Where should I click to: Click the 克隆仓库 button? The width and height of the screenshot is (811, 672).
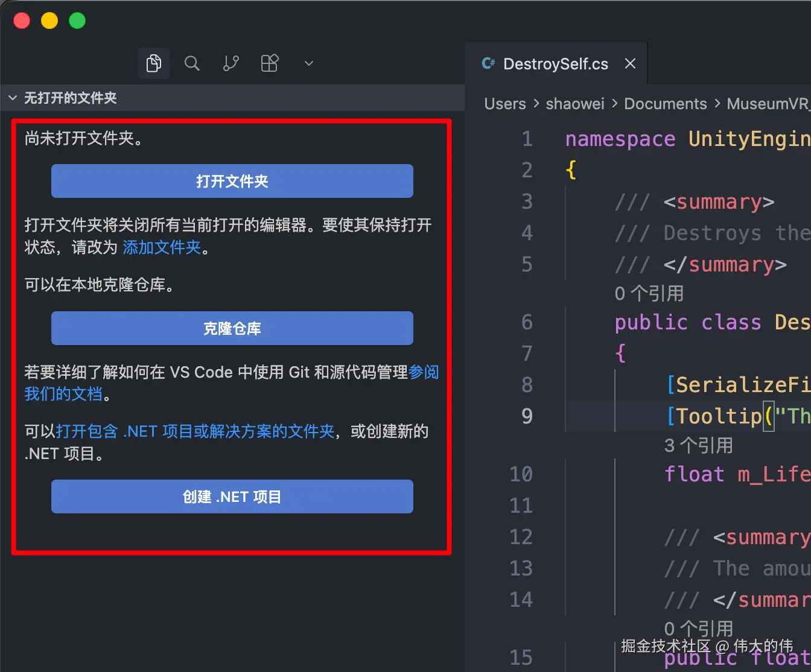(x=232, y=328)
